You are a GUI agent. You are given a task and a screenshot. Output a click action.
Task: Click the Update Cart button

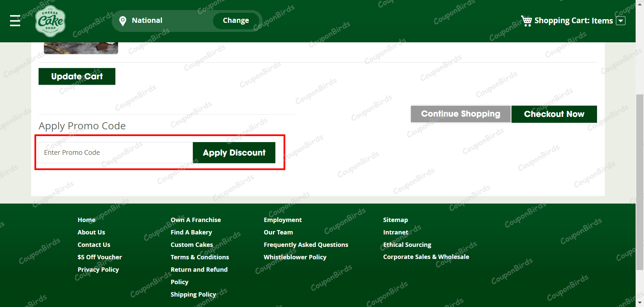tap(77, 77)
